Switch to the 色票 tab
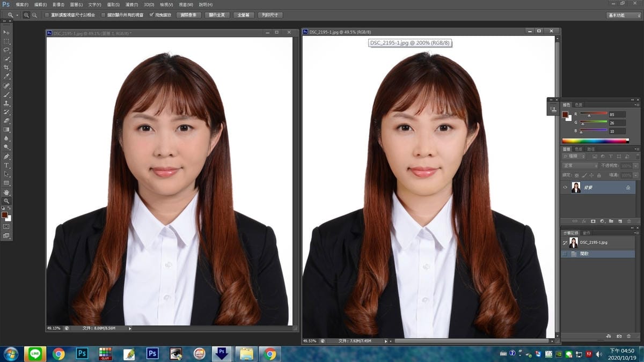The width and height of the screenshot is (644, 362). point(579,105)
